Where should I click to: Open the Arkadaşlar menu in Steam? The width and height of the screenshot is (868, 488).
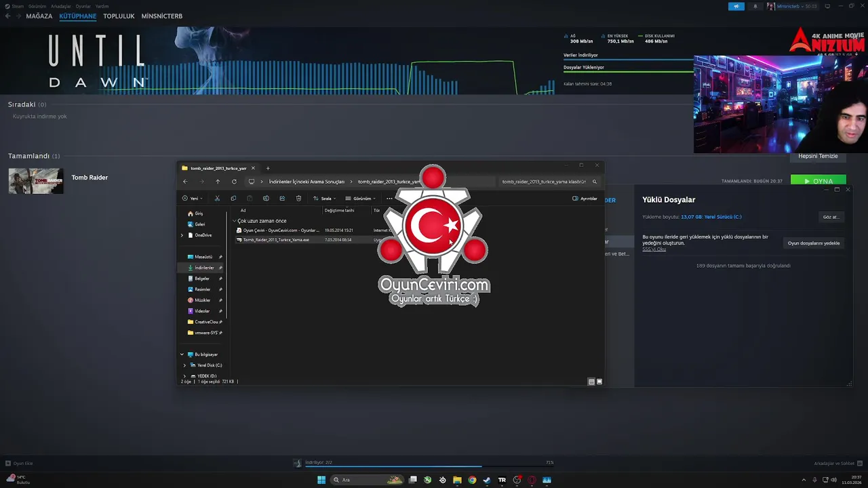[60, 6]
